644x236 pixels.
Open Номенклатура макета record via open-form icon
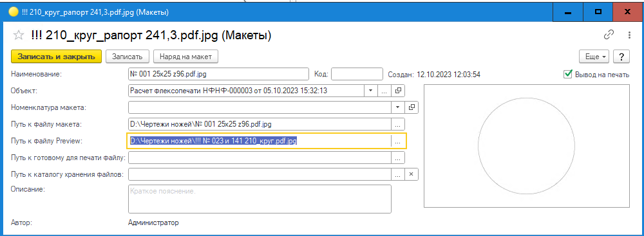click(412, 107)
